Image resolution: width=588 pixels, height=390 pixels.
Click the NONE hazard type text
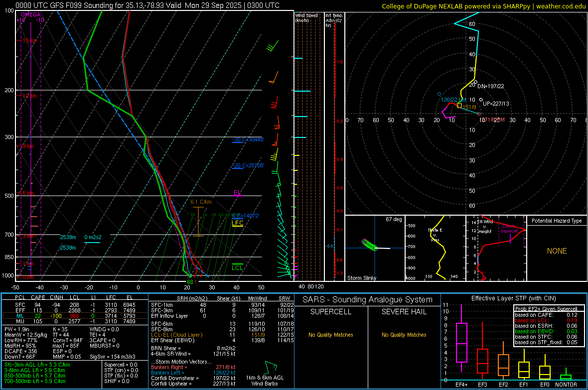click(x=557, y=251)
